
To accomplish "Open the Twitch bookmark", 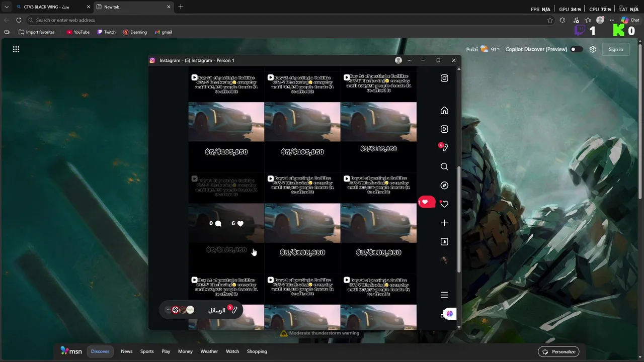I will (106, 32).
